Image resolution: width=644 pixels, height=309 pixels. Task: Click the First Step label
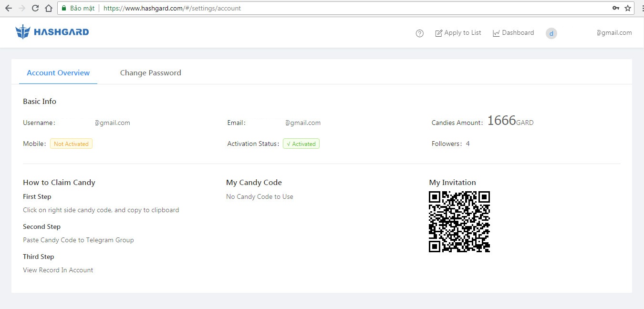[x=37, y=197]
